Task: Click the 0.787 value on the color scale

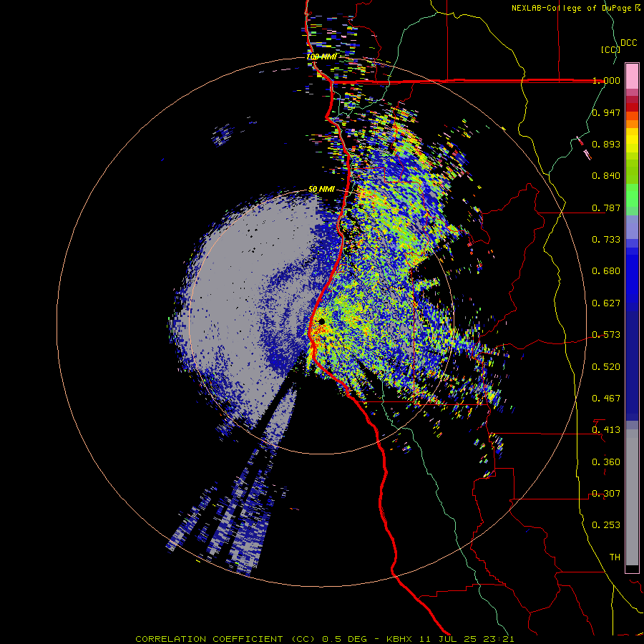Action: pos(606,208)
